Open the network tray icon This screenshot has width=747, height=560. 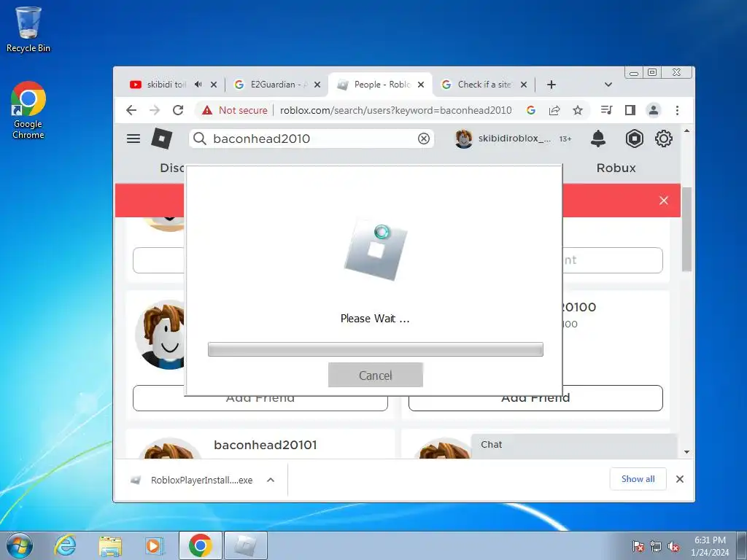[656, 546]
